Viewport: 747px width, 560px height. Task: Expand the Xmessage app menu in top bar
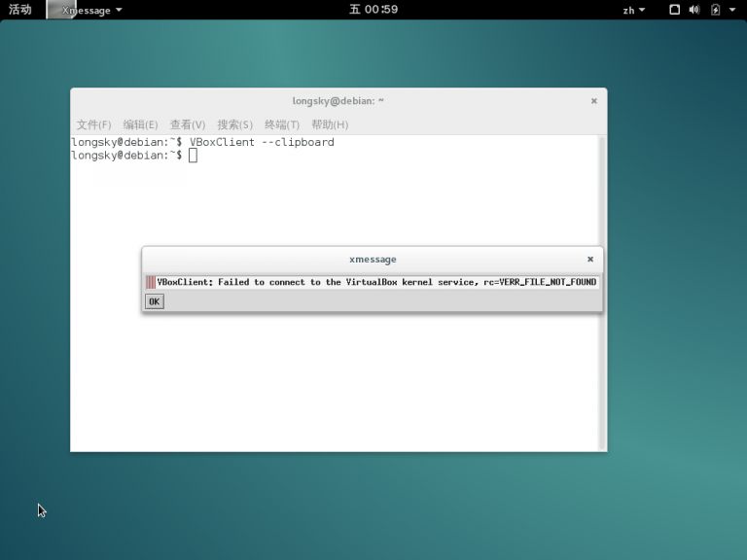click(x=91, y=10)
